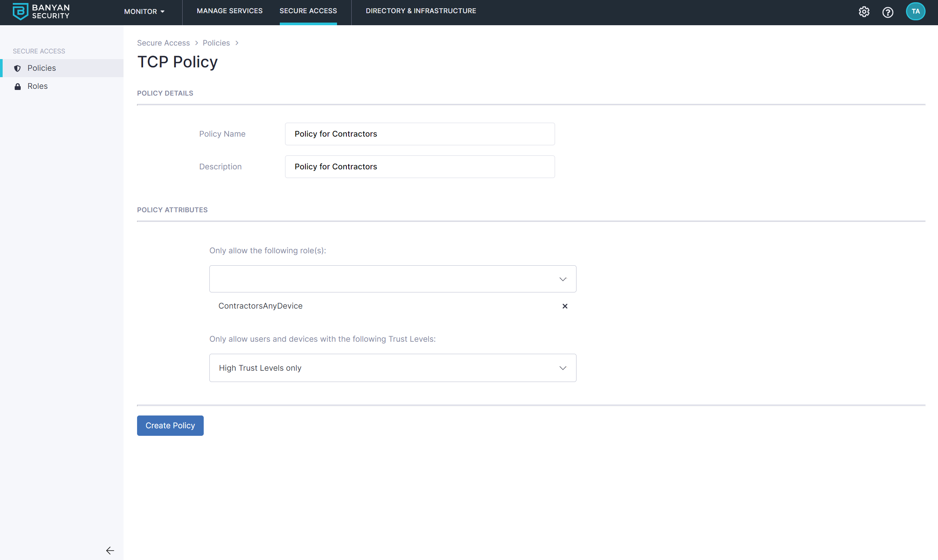Click the Description label
The height and width of the screenshot is (560, 938).
(220, 167)
